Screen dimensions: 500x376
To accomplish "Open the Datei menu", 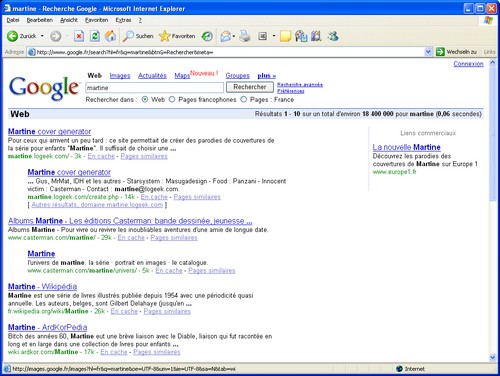I will click(13, 20).
